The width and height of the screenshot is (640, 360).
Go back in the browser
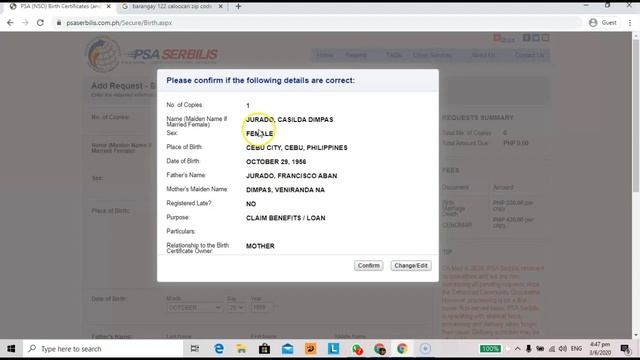[x=10, y=23]
